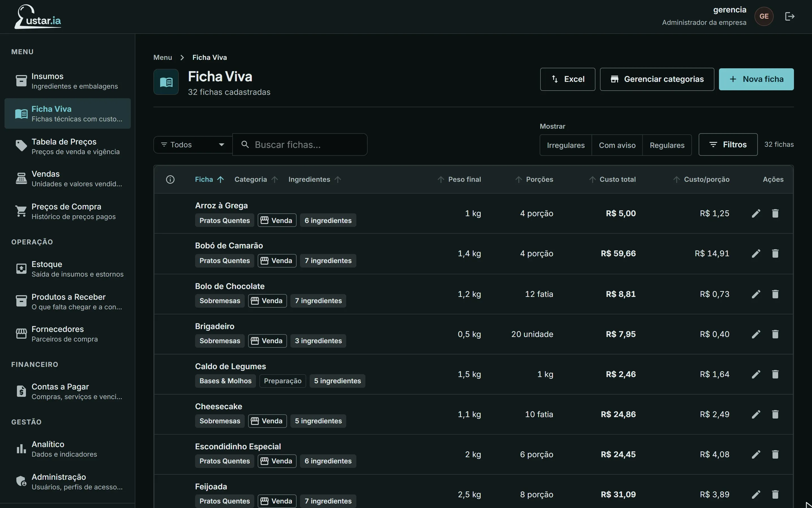The height and width of the screenshot is (508, 812).
Task: Open the GE user avatar
Action: [764, 16]
